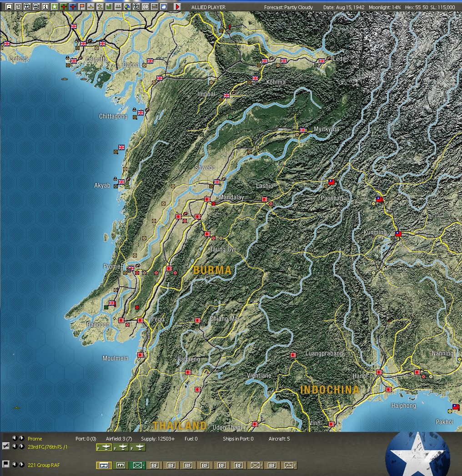
Task: Open the 221 Group RAF unit
Action: pyautogui.click(x=44, y=465)
